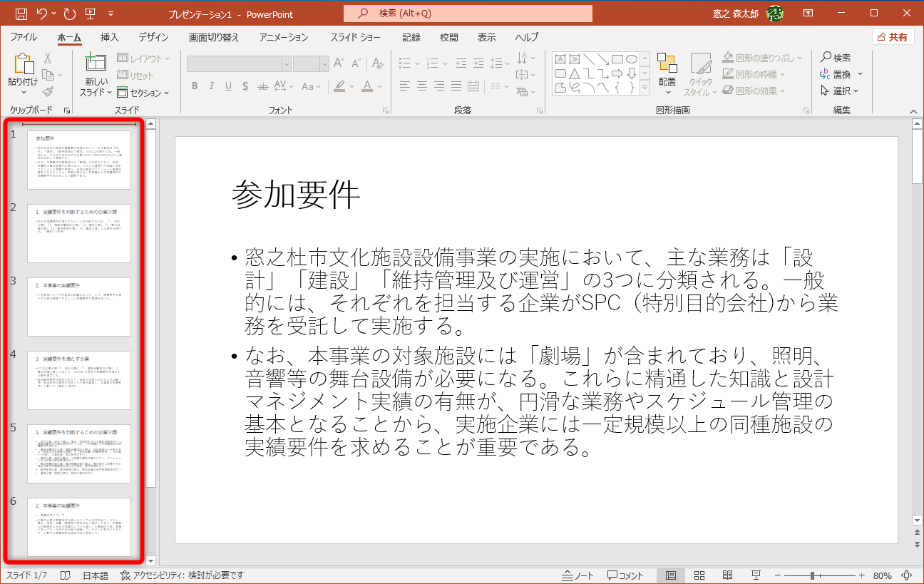Image resolution: width=924 pixels, height=584 pixels.
Task: Pick the font color swatch A
Action: [366, 86]
